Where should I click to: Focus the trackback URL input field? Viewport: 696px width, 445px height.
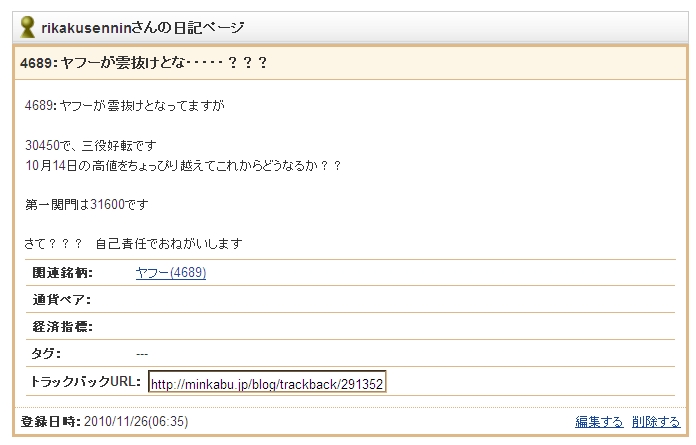pos(266,383)
